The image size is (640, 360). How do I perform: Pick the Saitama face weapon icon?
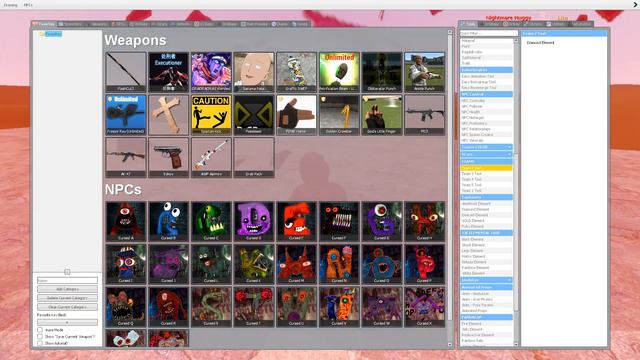point(254,72)
